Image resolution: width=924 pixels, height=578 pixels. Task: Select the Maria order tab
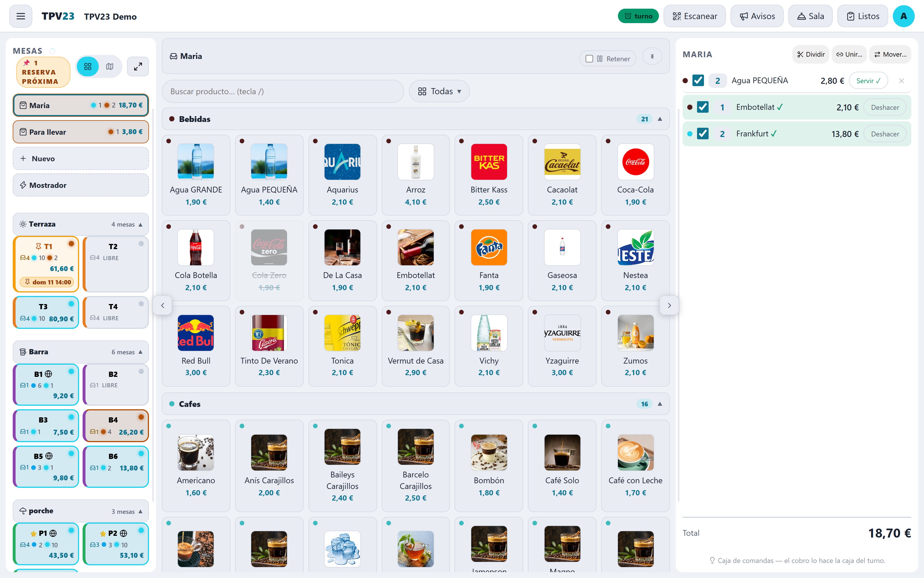81,105
